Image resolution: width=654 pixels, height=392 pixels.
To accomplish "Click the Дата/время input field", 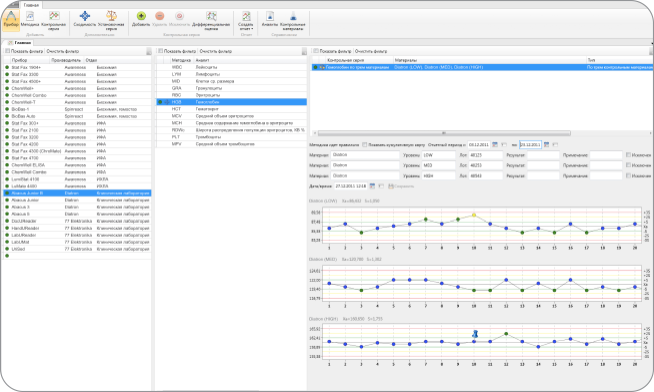I will (351, 186).
